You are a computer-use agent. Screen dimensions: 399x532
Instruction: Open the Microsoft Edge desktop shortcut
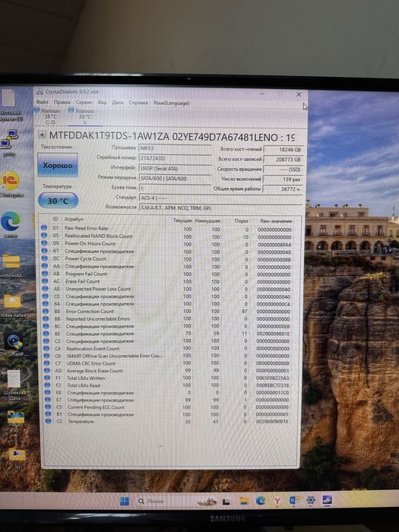pos(11,224)
